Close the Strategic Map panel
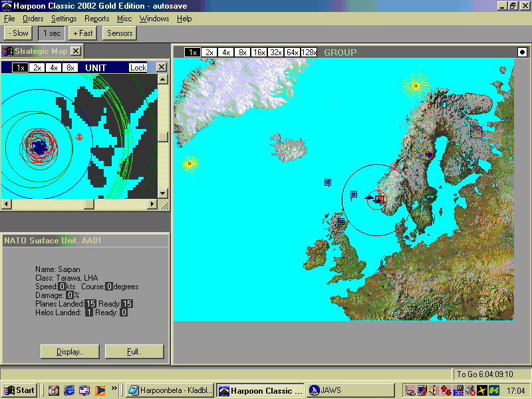The width and height of the screenshot is (532, 399). (76, 51)
